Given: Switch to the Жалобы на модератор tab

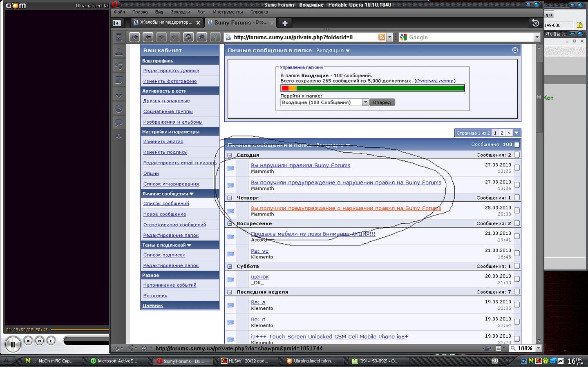Looking at the screenshot, I should [165, 22].
